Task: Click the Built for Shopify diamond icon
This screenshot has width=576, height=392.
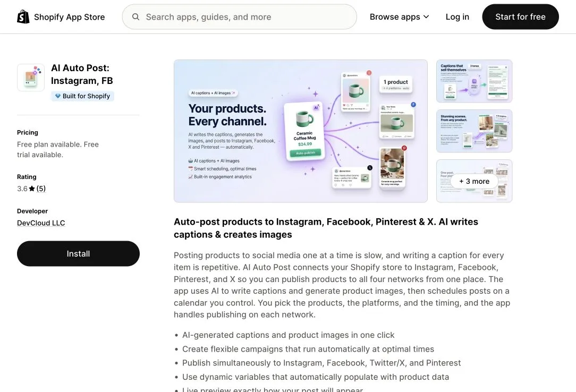Action: (58, 96)
